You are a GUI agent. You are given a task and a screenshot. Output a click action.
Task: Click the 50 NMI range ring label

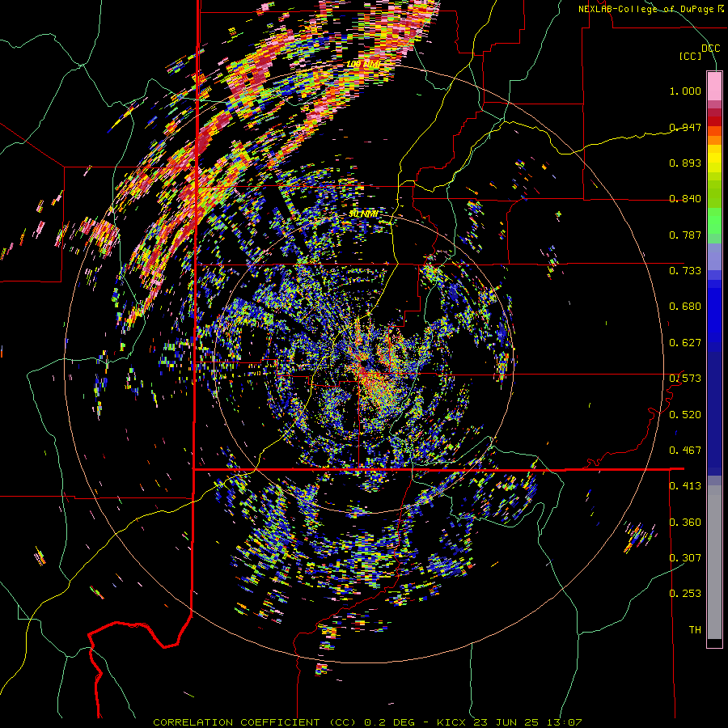tap(362, 214)
